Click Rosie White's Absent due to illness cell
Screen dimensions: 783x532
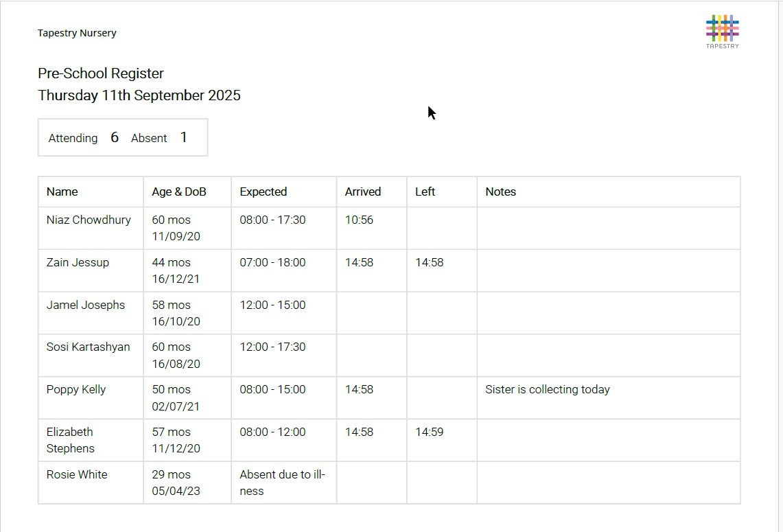click(x=281, y=483)
